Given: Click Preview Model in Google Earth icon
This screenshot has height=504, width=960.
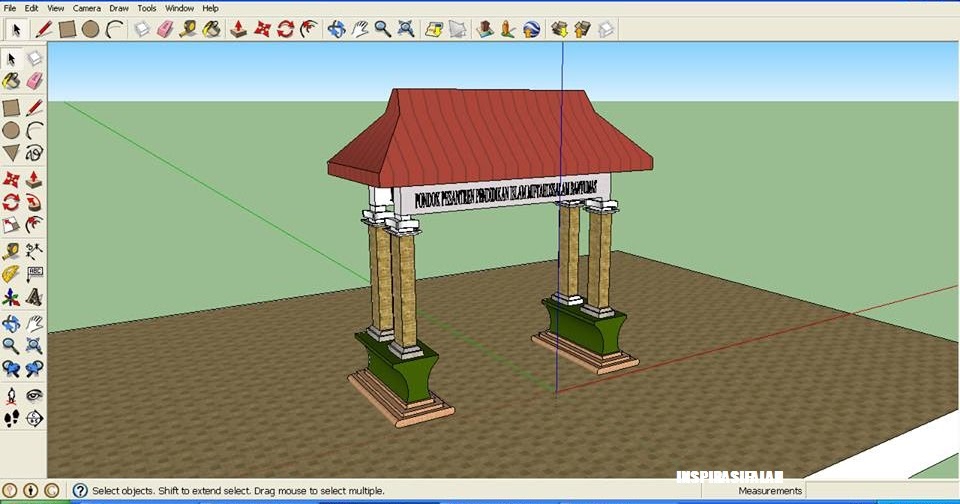Looking at the screenshot, I should tap(531, 29).
